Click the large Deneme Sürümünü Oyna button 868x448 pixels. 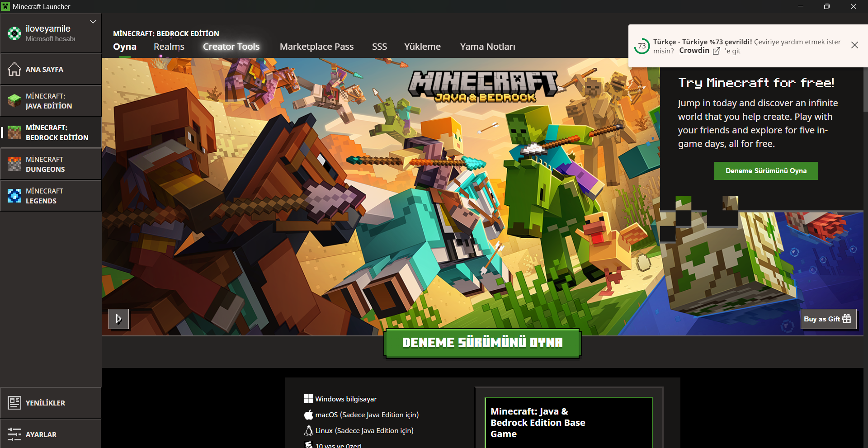(x=482, y=343)
